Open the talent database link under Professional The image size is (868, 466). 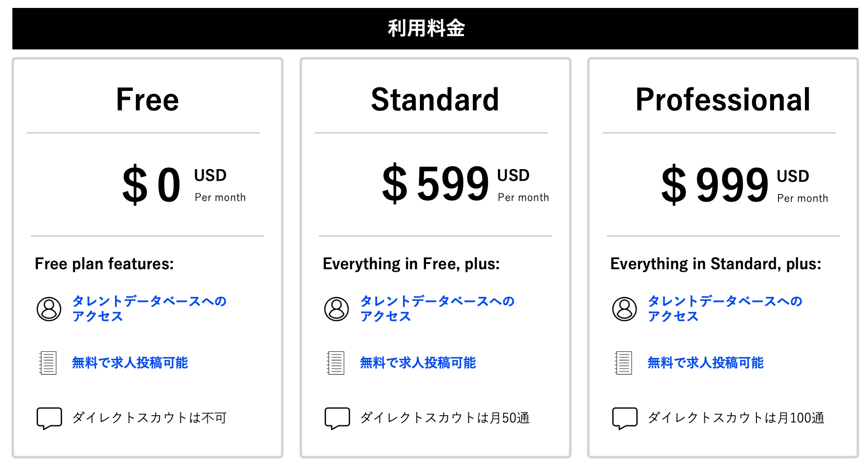725,308
